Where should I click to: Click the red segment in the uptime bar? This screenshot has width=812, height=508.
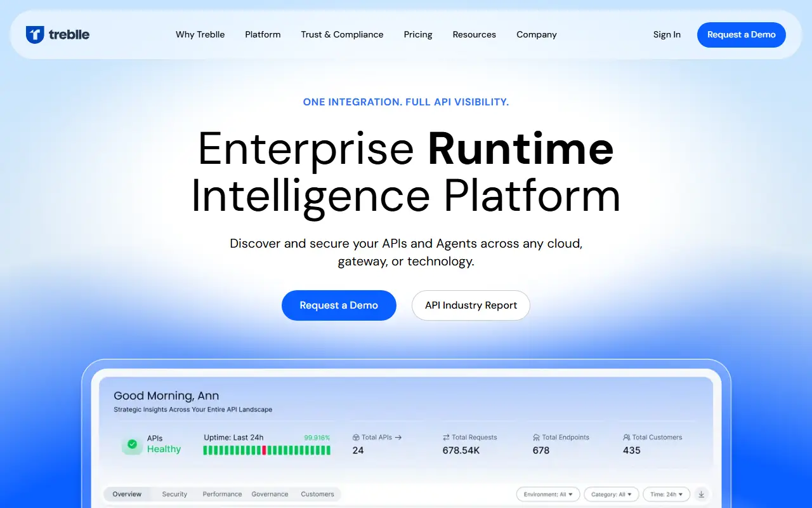(264, 450)
